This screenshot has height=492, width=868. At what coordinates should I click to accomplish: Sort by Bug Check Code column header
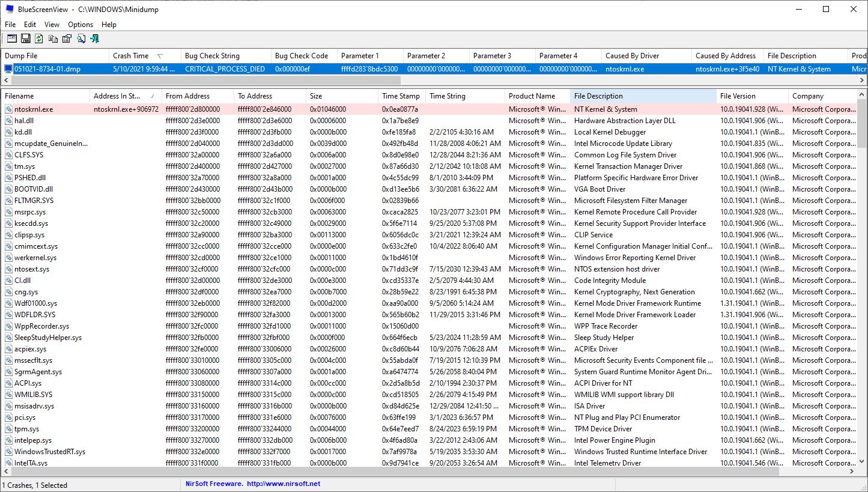click(x=304, y=56)
